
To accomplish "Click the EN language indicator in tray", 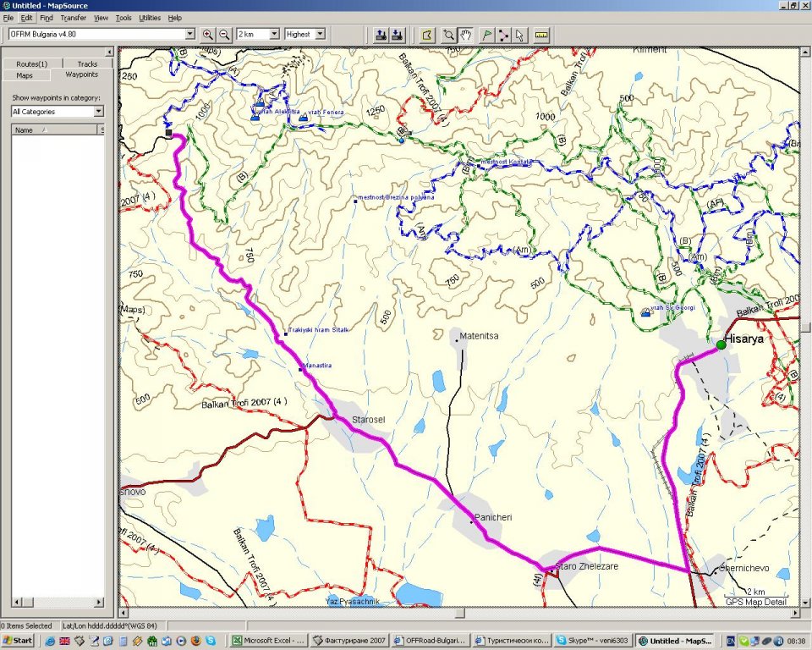I will pyautogui.click(x=730, y=642).
